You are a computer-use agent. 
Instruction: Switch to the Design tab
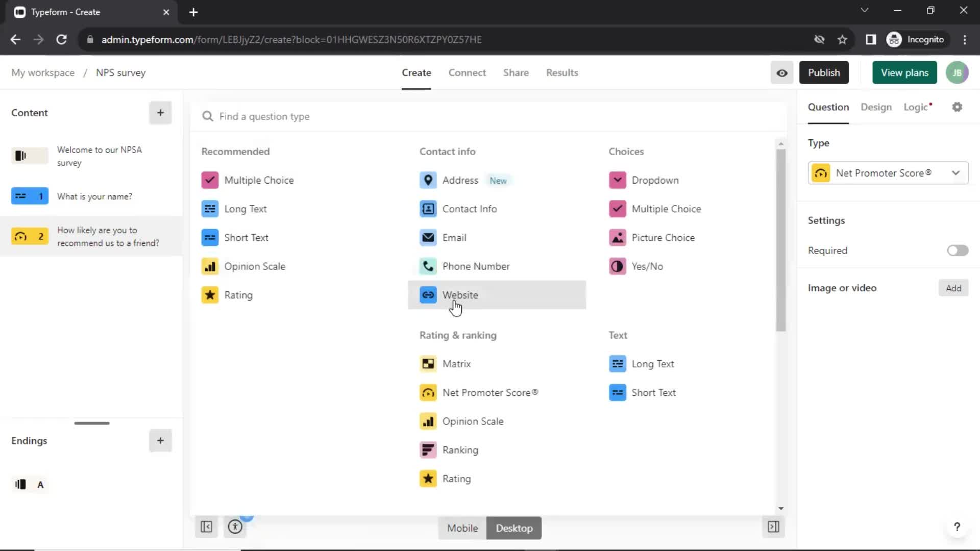[876, 107]
